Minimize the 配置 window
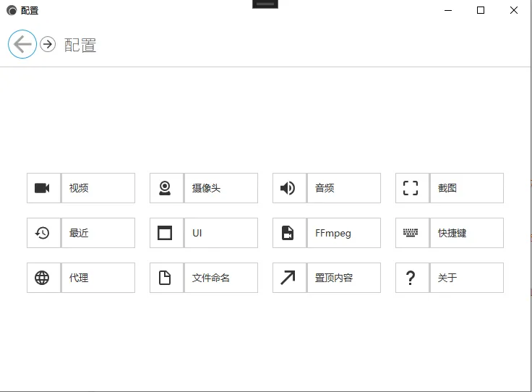 pyautogui.click(x=448, y=11)
